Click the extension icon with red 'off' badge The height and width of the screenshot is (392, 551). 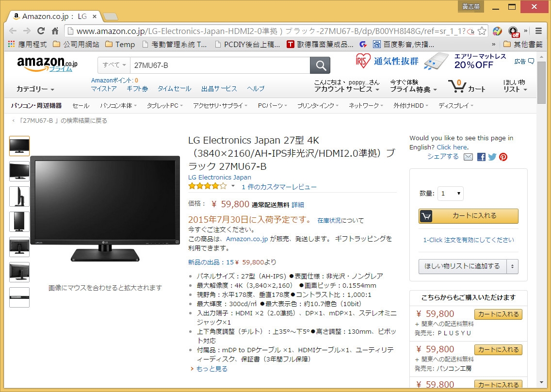coord(513,31)
